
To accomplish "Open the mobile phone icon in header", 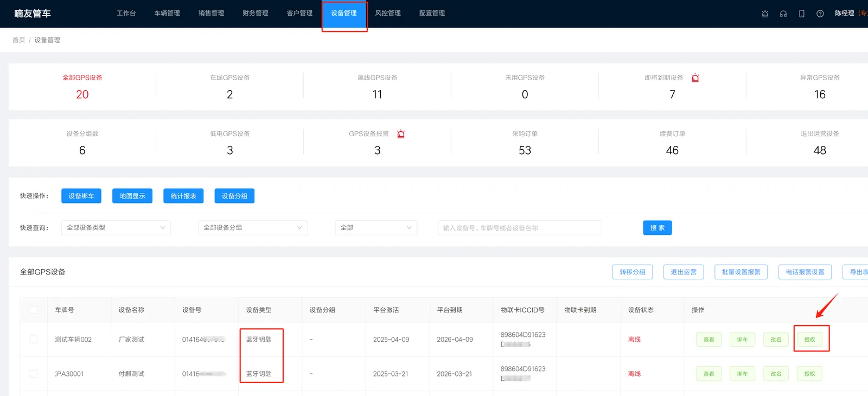I will click(x=802, y=14).
